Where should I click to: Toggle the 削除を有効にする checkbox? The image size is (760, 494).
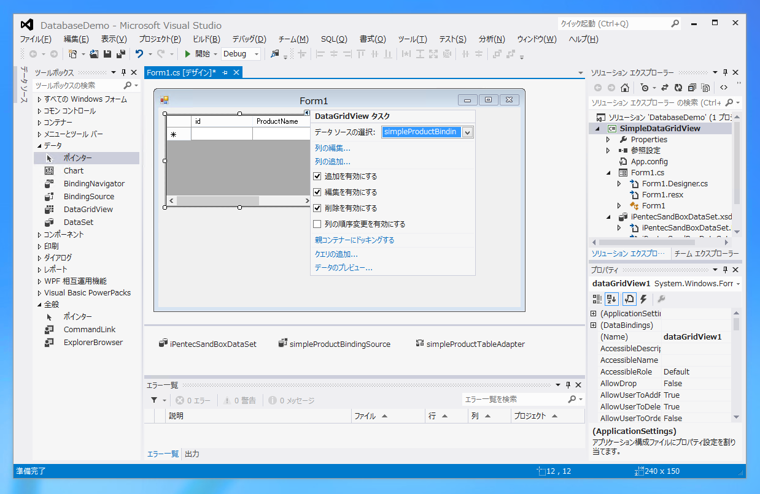point(317,208)
